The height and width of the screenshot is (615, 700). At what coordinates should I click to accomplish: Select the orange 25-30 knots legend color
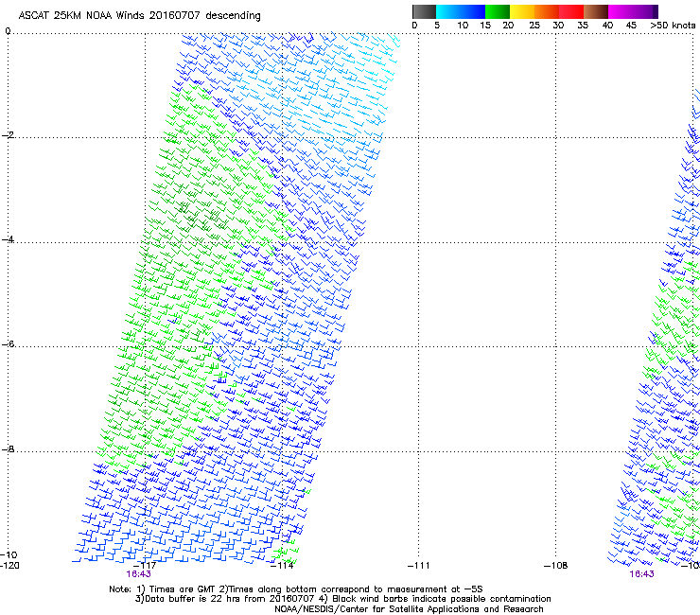click(x=547, y=11)
